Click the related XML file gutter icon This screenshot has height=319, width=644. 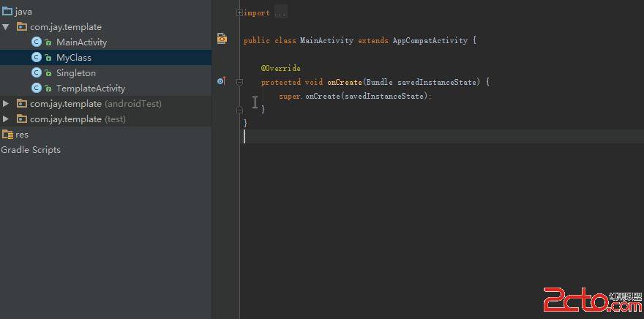(222, 39)
